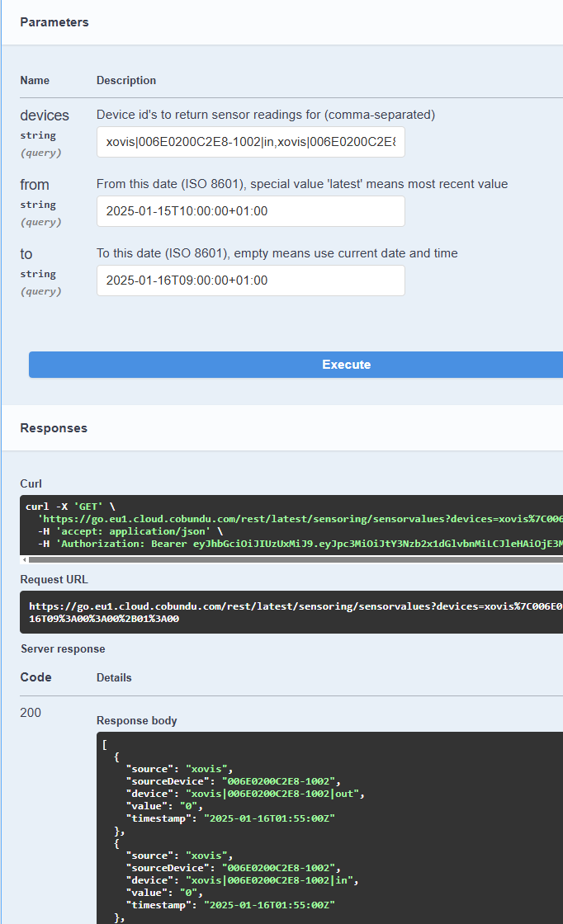Click the Authorization Bearer header line

click(x=300, y=544)
